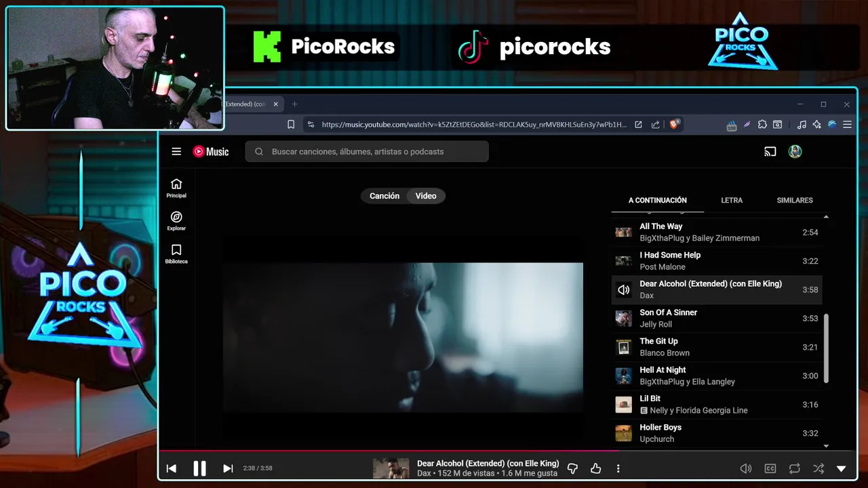Open a new browser tab

point(294,104)
